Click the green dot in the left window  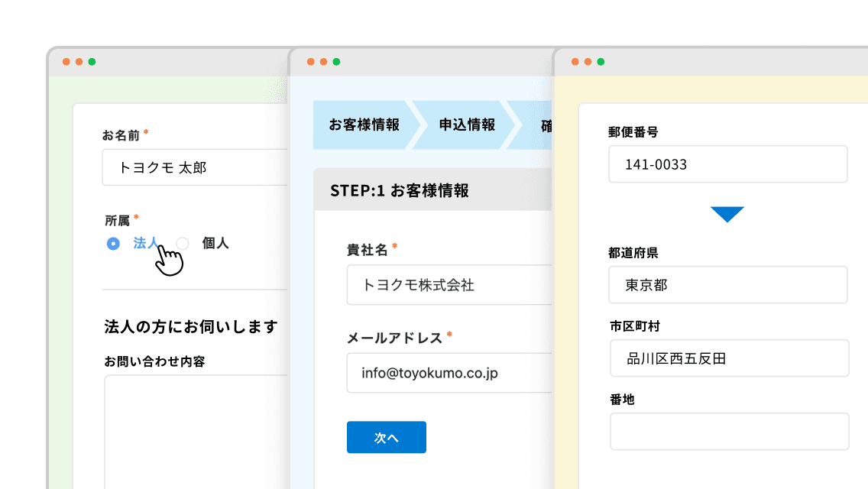click(92, 62)
